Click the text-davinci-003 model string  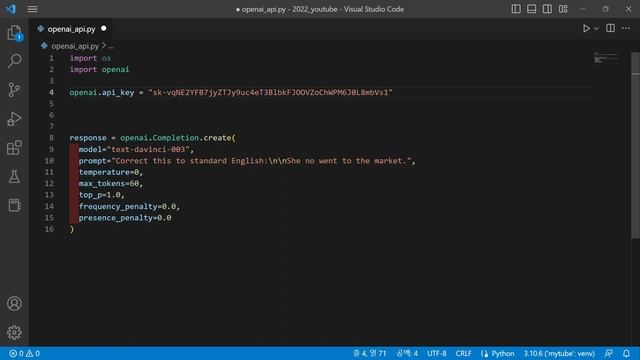tap(148, 149)
